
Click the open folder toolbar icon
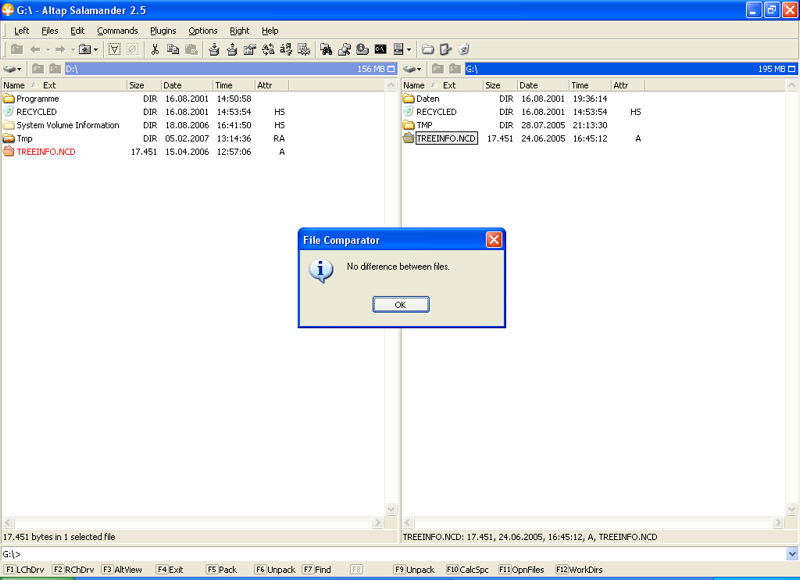point(428,49)
